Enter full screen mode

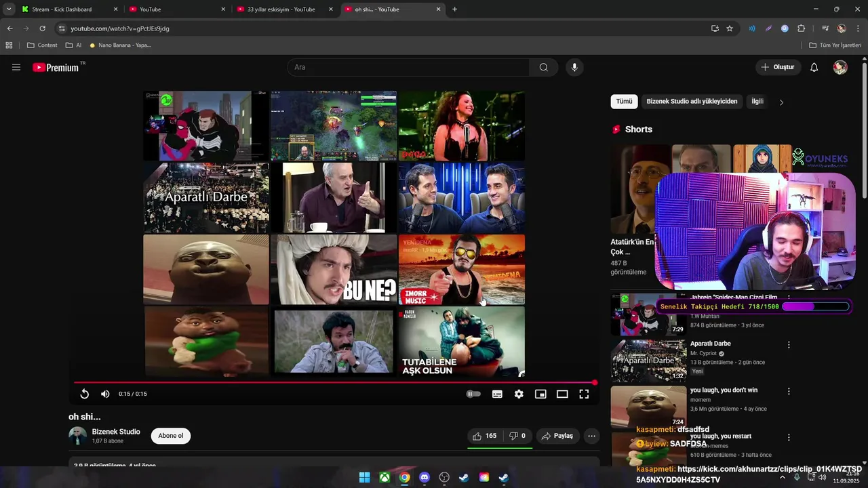click(x=584, y=394)
